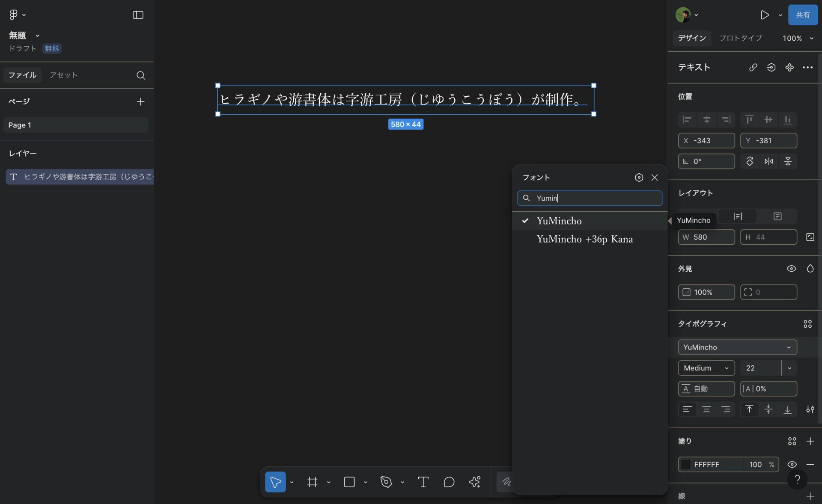The width and height of the screenshot is (822, 504).
Task: Open the YuMincho font family dropdown
Action: (x=737, y=347)
